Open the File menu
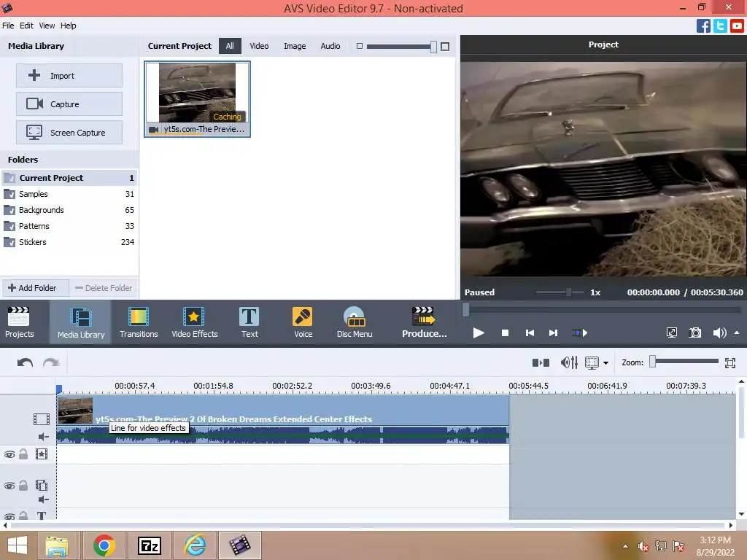 pos(8,26)
